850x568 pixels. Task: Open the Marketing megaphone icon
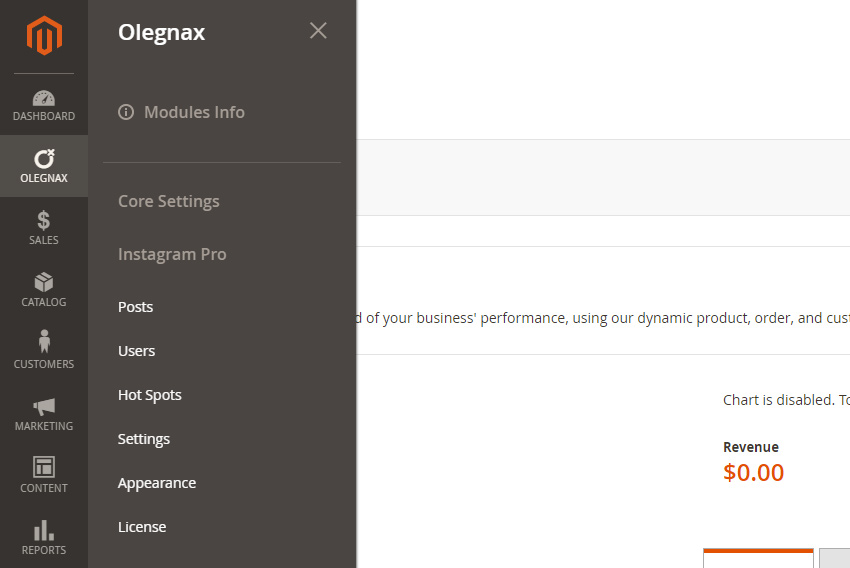[44, 406]
